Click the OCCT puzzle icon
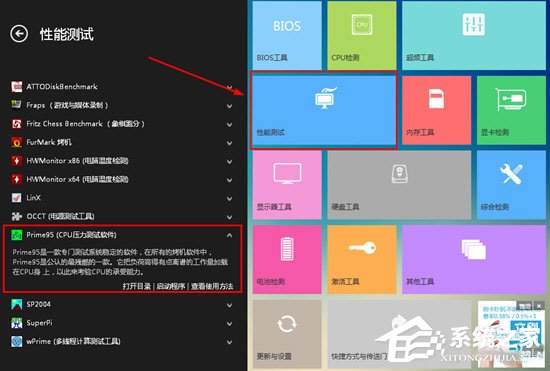550x371 pixels. tap(16, 216)
